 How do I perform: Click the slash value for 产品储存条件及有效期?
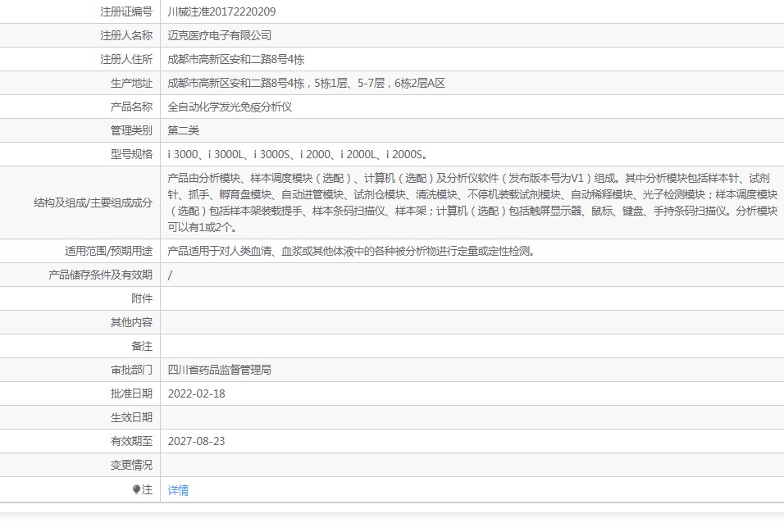170,275
